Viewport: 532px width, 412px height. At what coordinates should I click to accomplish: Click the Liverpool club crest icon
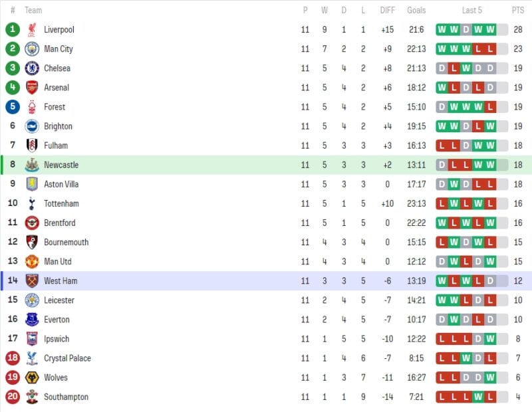point(32,30)
